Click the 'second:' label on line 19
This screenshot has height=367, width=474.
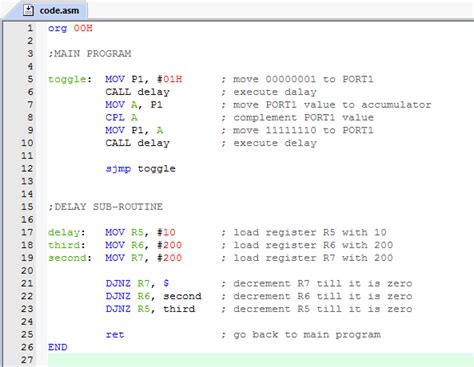coord(70,258)
